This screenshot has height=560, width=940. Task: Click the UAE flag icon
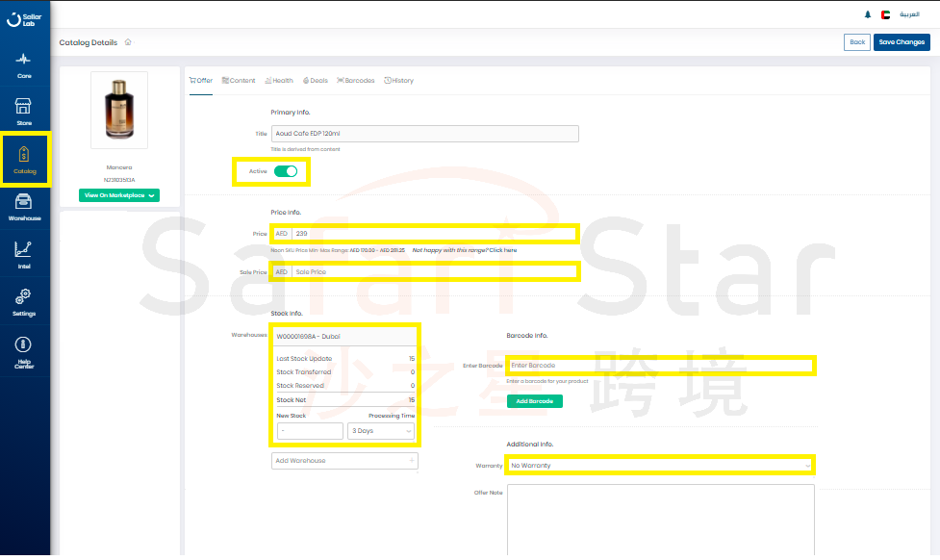click(x=885, y=15)
